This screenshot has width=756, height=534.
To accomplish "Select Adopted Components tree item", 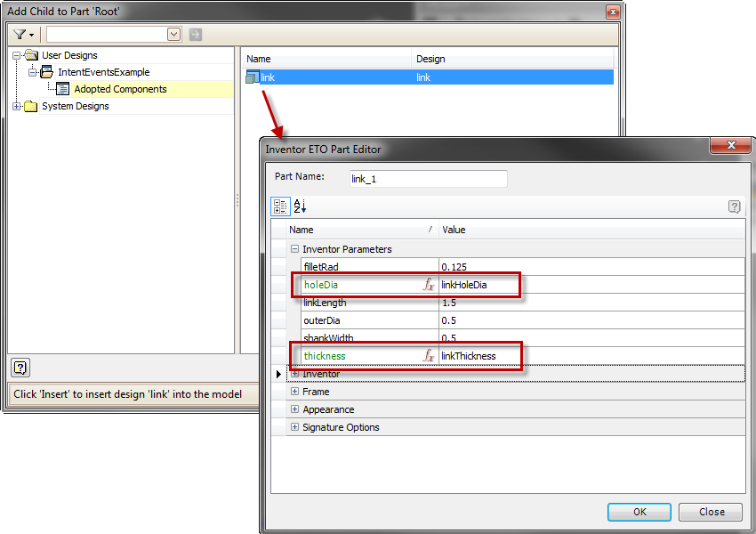I will [x=121, y=89].
